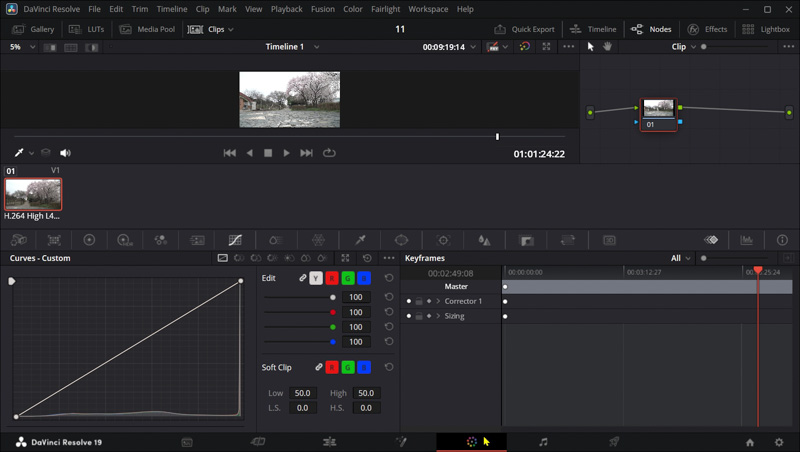The width and height of the screenshot is (800, 452).
Task: Toggle the Soft Clip red channel
Action: tap(332, 367)
